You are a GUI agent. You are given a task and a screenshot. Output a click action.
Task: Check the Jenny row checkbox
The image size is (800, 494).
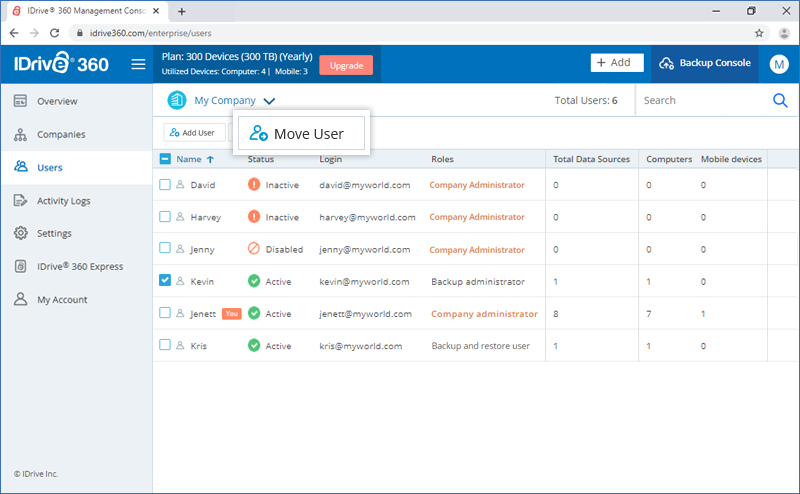[x=165, y=248]
